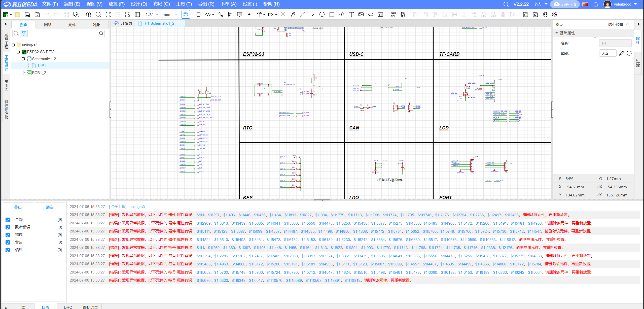Viewport: 644px width, 309px height.
Task: Open the grid size 1.27 dropdown
Action: (152, 15)
